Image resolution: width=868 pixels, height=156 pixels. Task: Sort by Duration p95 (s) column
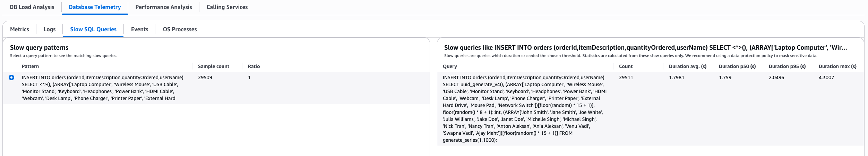(x=787, y=66)
